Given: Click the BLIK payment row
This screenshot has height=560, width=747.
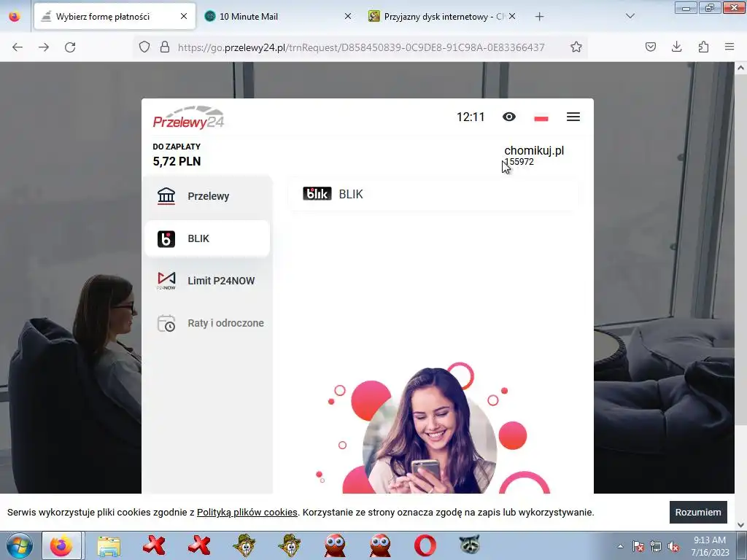Looking at the screenshot, I should coord(433,194).
